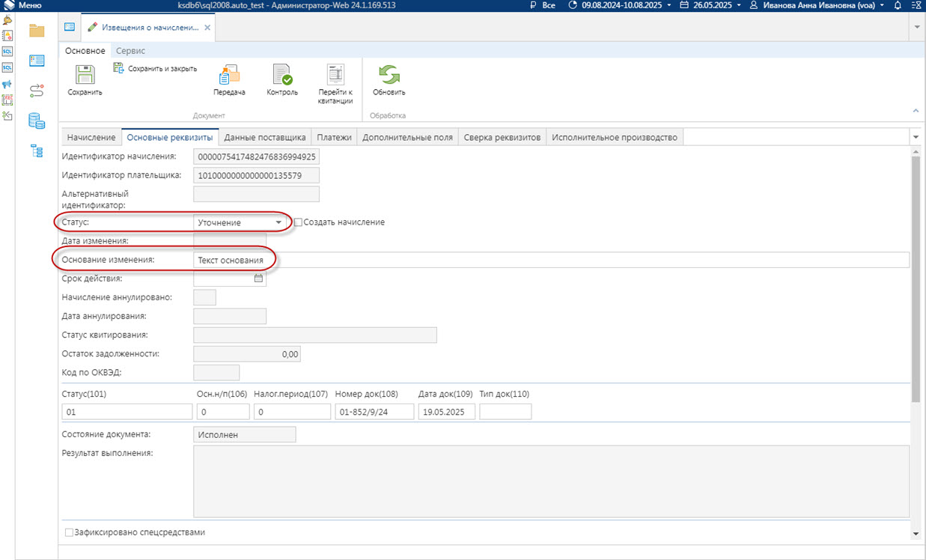Click the Обновить refresh icon

pos(389,75)
